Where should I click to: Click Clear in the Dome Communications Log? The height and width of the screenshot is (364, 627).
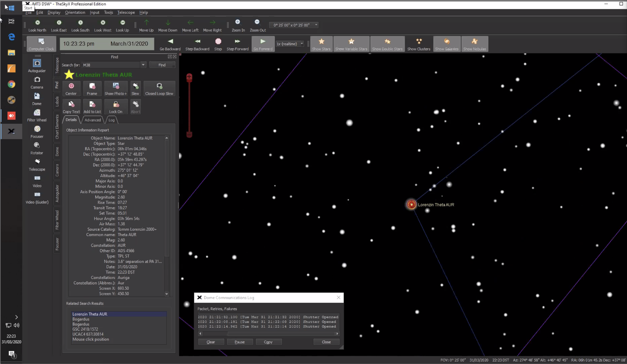(211, 342)
